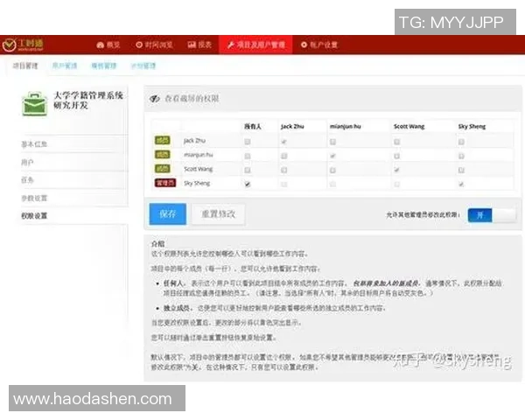The image size is (525, 420).
Task: Check 所有人 for the Scott Wang row
Action: [248, 170]
